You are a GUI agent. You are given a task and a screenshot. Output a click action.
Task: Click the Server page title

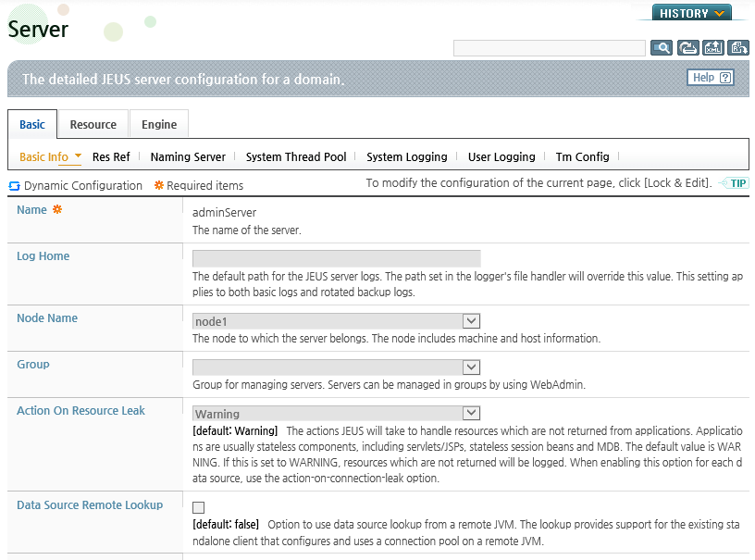[39, 30]
